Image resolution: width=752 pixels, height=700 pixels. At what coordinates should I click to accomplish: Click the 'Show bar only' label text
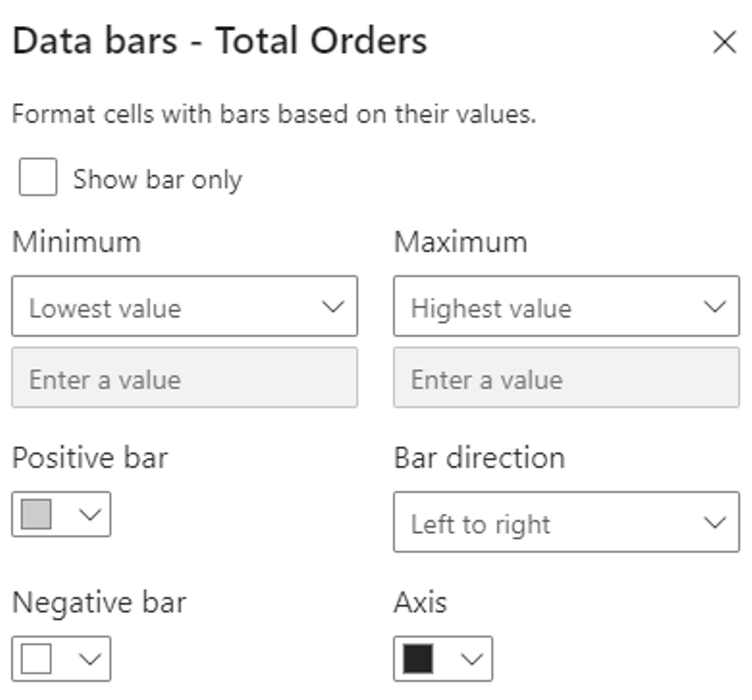(157, 180)
